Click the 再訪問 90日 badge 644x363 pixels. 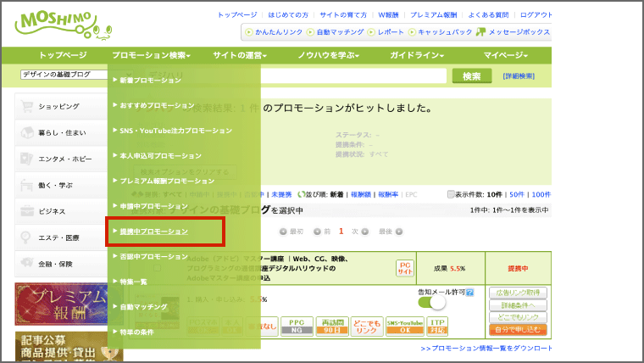point(332,327)
